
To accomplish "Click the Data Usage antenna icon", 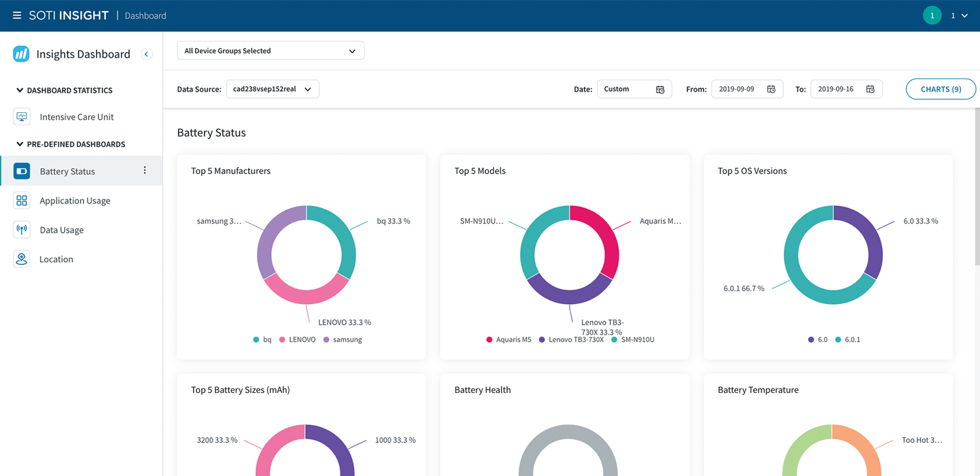I will 22,229.
